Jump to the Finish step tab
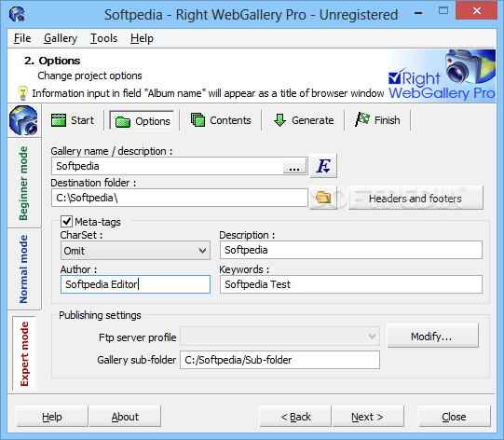This screenshot has height=440, width=504. click(378, 120)
